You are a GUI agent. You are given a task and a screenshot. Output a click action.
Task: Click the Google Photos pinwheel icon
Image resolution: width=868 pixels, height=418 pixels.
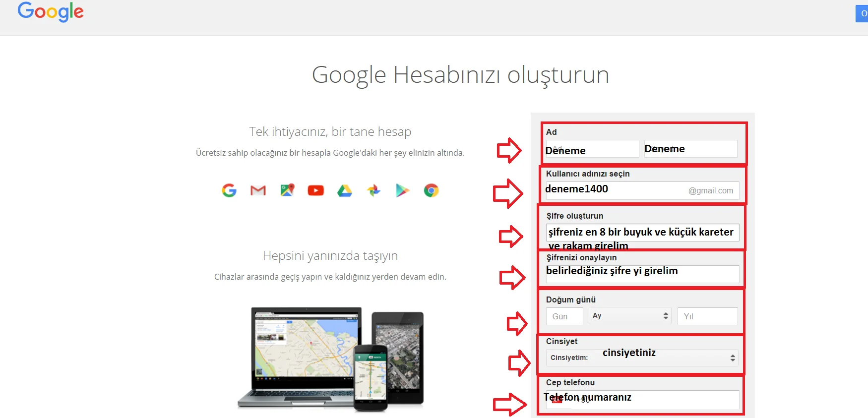[x=373, y=190]
